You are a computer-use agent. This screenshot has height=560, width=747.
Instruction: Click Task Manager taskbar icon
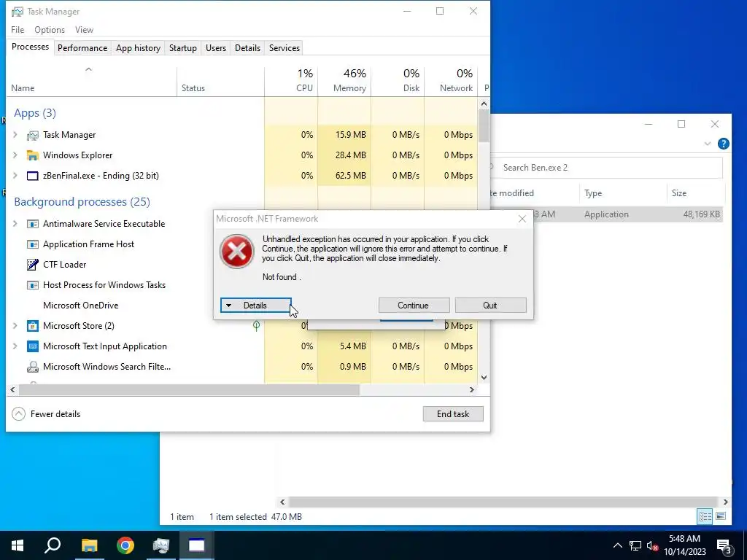pos(161,545)
